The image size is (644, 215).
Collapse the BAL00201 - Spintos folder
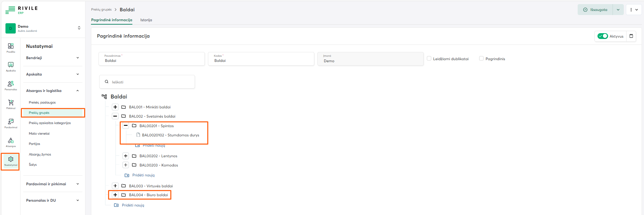click(x=126, y=126)
